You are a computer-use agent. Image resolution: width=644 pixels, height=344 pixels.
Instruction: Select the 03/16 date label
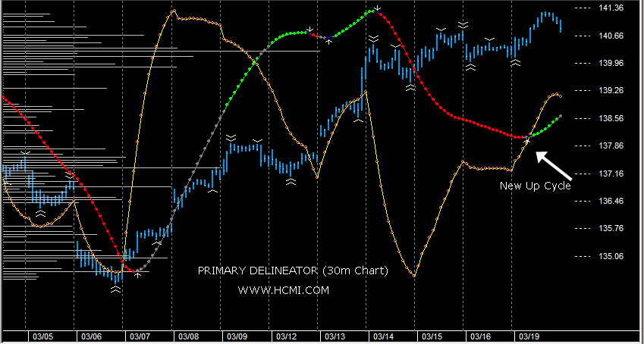point(480,336)
